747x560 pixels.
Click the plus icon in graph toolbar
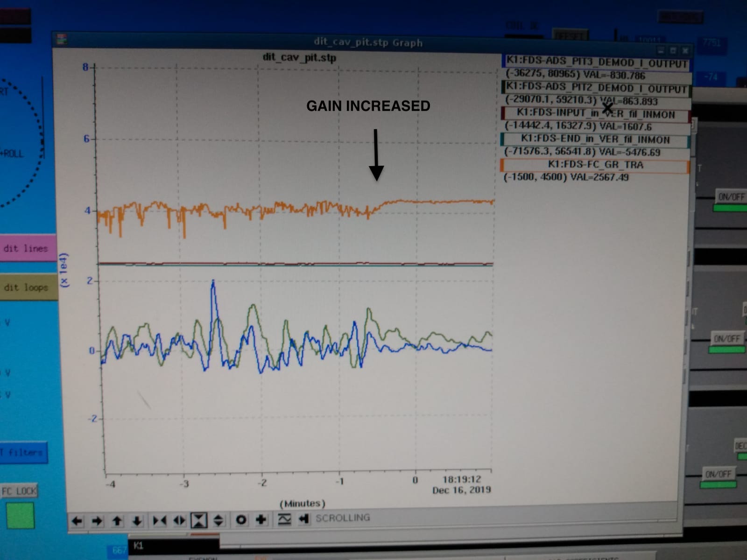(261, 519)
